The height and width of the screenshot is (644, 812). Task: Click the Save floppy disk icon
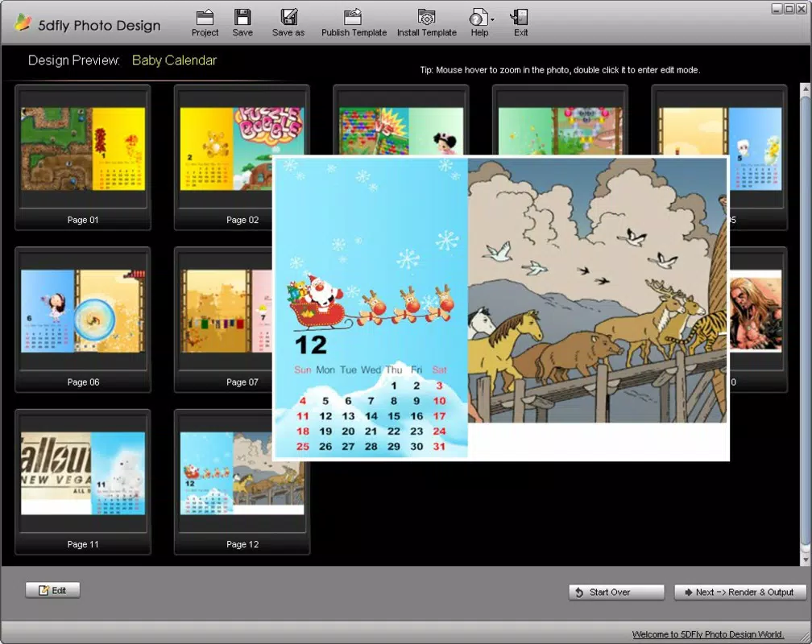[242, 23]
